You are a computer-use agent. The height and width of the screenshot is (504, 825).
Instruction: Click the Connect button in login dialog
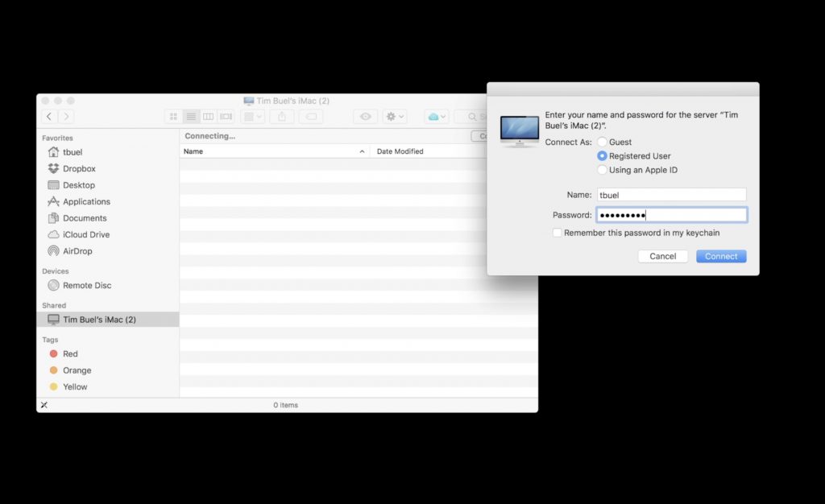(721, 257)
